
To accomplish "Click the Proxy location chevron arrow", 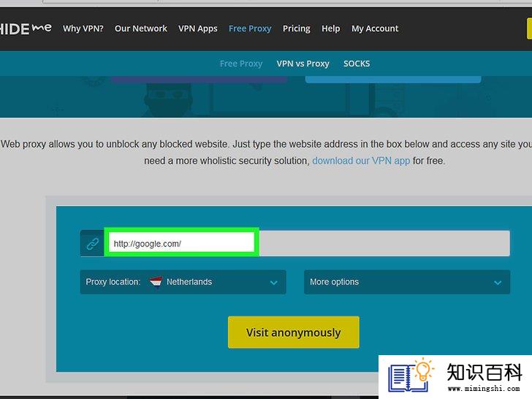I will click(x=274, y=282).
